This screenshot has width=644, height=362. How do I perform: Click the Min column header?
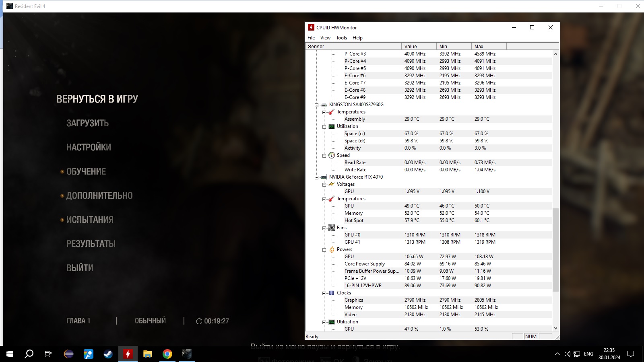(x=454, y=46)
